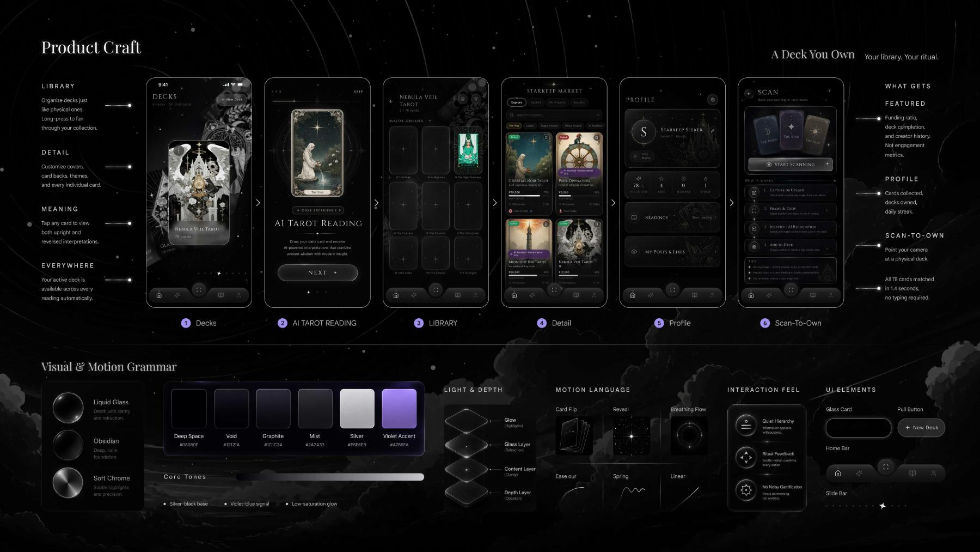Image resolution: width=980 pixels, height=552 pixels.
Task: Bookmark the Celestial Noir Tarot project
Action: (x=546, y=138)
